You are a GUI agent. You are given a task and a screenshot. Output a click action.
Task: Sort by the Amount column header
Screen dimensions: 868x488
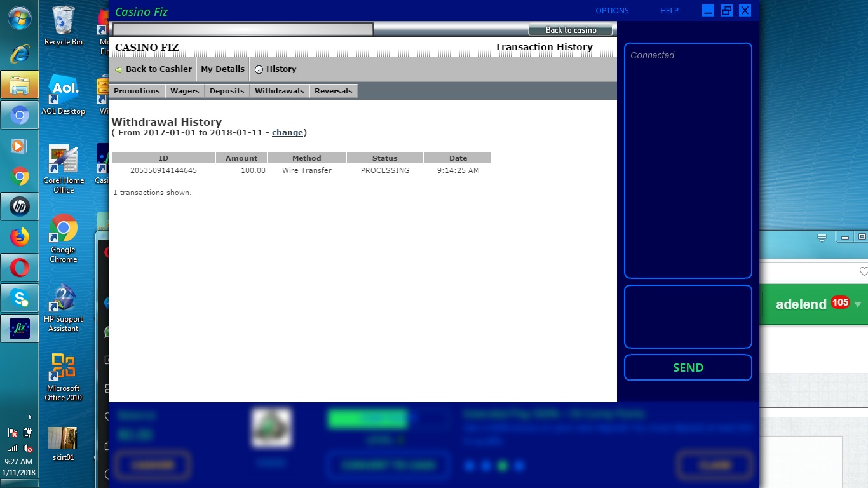(241, 158)
